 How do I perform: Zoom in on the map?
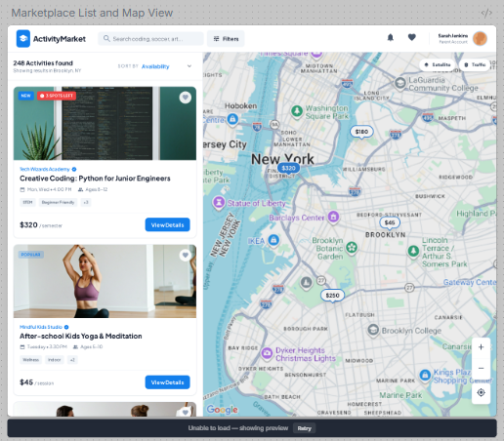(481, 347)
